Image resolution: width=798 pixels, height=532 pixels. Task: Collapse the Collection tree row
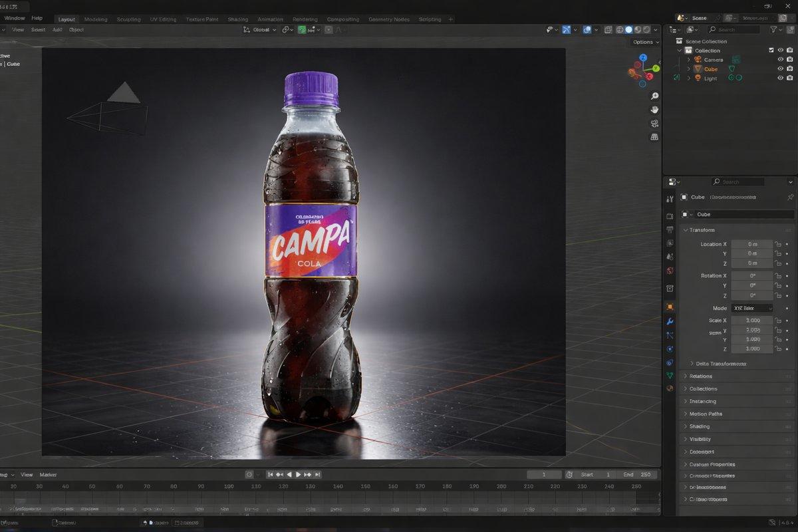click(x=680, y=51)
